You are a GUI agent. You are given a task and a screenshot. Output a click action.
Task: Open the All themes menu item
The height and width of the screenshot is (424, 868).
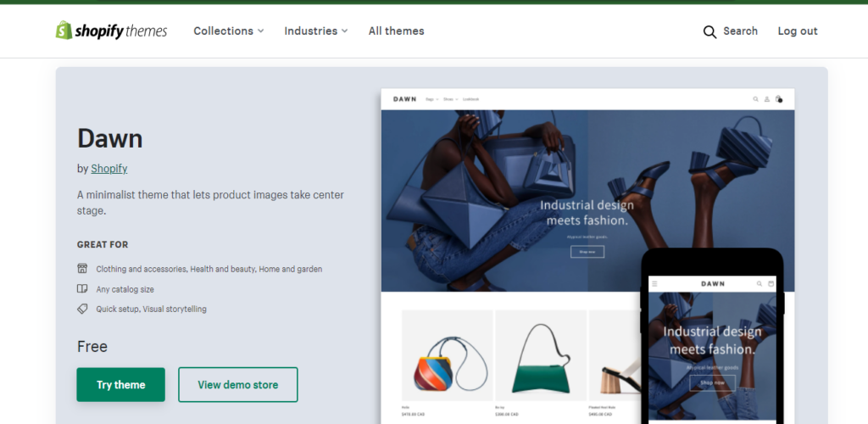coord(397,31)
